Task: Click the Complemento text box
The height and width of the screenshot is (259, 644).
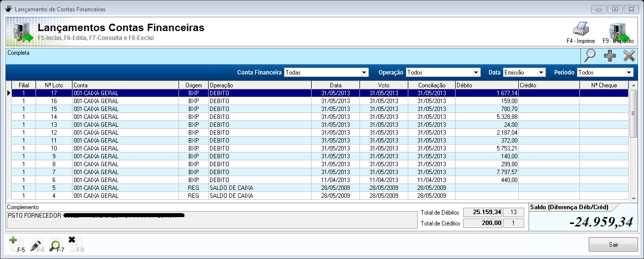Action: point(211,221)
